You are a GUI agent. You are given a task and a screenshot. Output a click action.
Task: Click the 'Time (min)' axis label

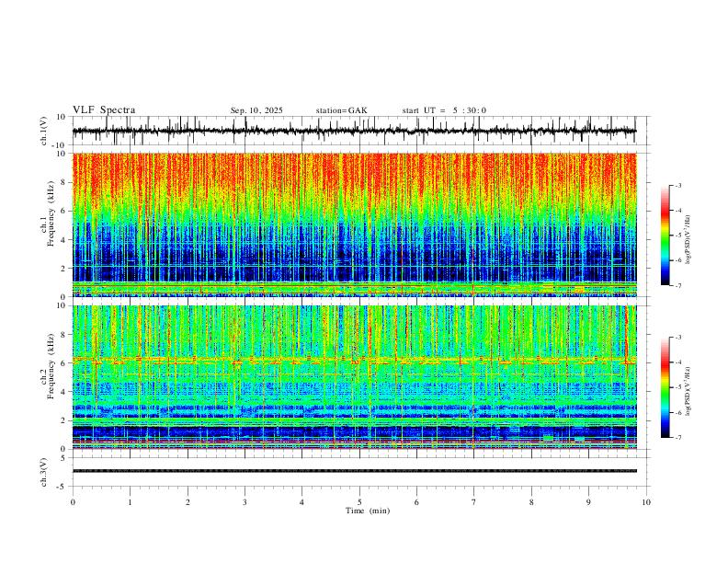(x=368, y=511)
